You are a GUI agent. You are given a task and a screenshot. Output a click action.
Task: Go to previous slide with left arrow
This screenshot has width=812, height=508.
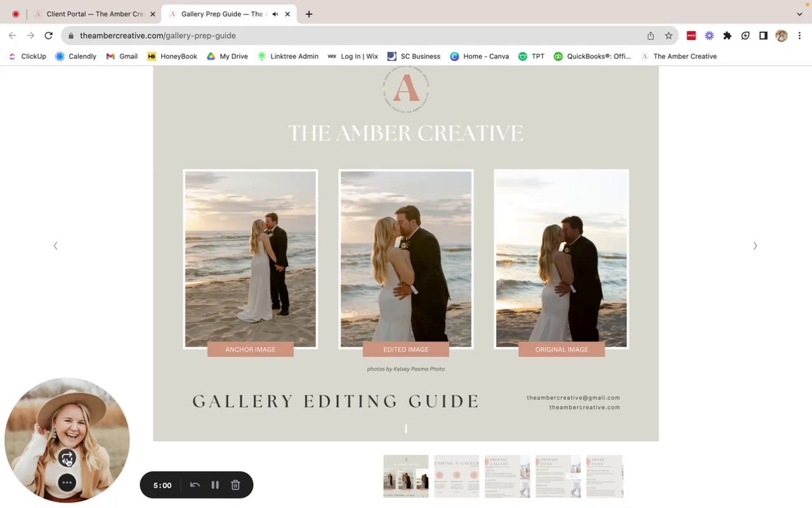[55, 246]
